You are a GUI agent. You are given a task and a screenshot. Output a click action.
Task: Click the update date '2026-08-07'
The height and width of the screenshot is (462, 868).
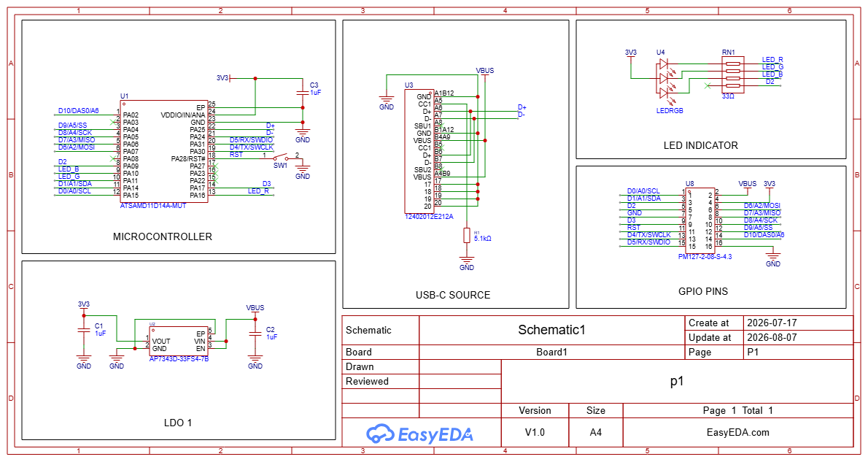pos(772,336)
